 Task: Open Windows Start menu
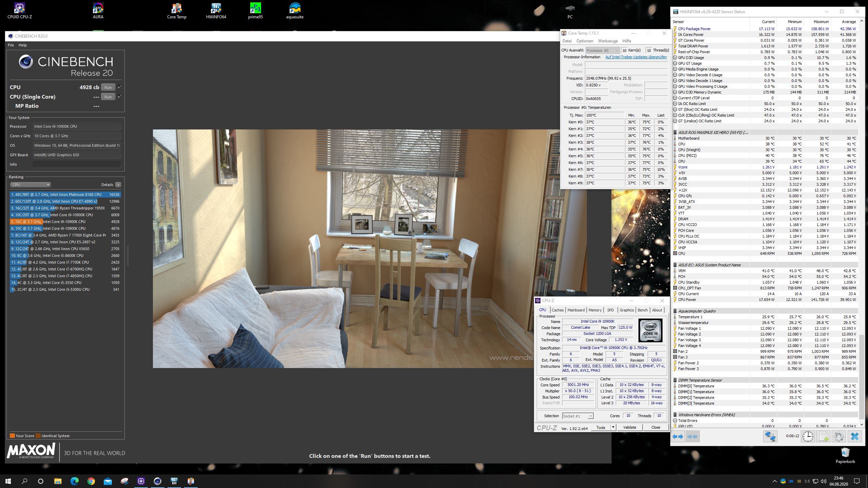8,481
